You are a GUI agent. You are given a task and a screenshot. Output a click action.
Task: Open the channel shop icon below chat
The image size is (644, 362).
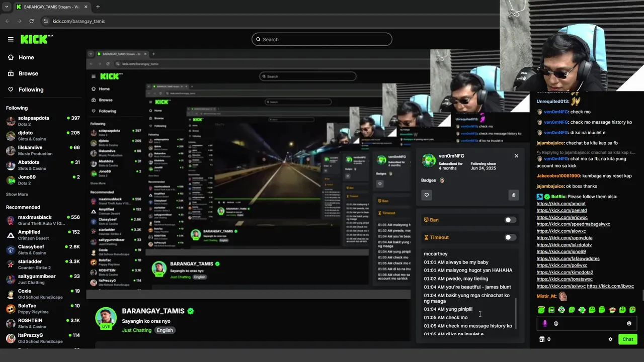point(542,339)
